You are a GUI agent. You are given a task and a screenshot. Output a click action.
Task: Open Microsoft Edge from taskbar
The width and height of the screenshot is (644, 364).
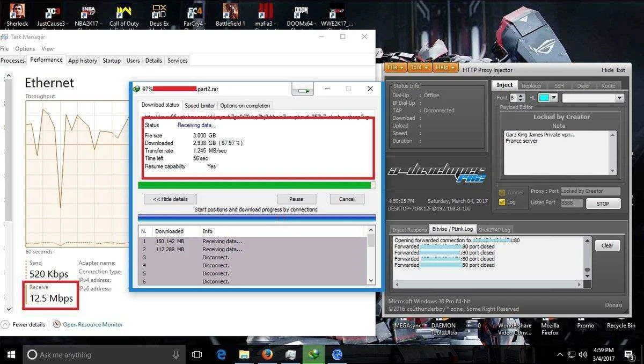point(221,354)
